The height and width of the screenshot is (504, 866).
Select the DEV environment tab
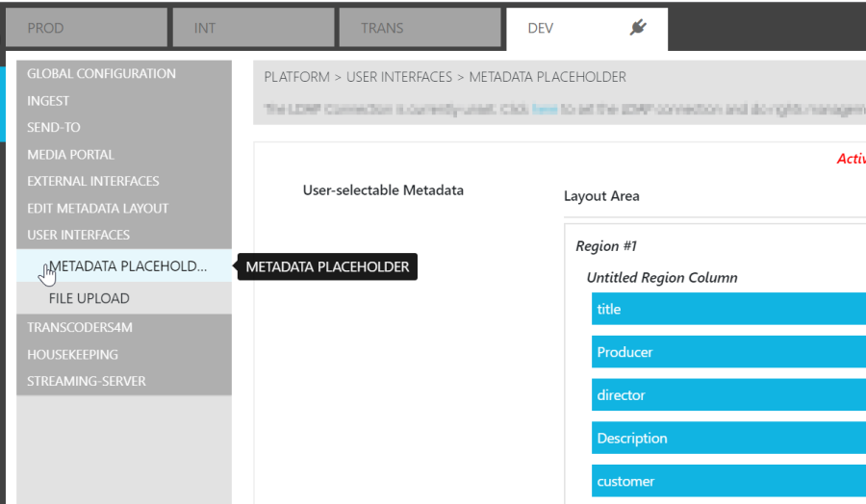pos(558,28)
